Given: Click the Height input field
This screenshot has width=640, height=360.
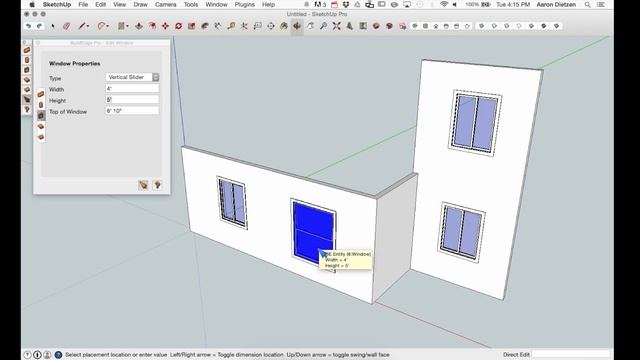Looking at the screenshot, I should click(x=132, y=100).
